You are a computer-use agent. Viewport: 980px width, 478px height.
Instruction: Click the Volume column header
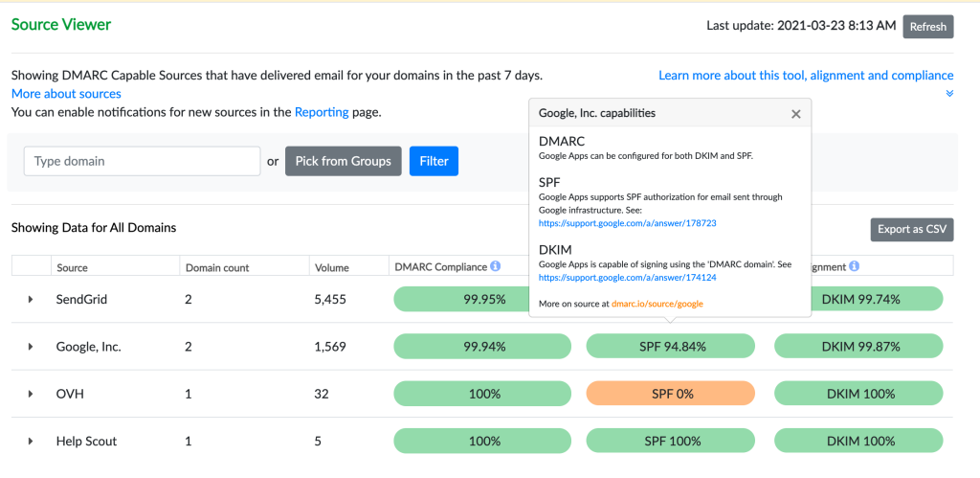331,268
